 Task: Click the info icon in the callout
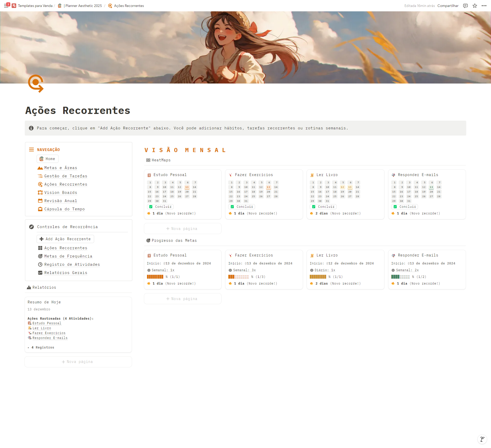(31, 128)
